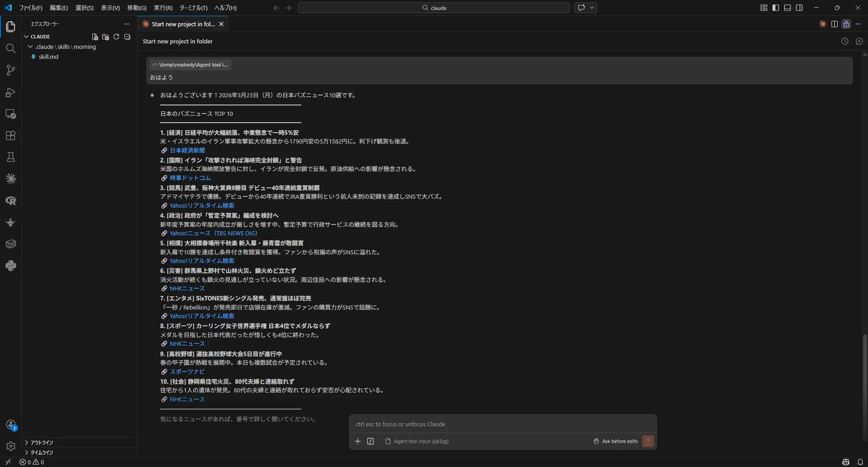The width and height of the screenshot is (868, 467).
Task: Toggle Ask before edits mode
Action: pos(615,441)
